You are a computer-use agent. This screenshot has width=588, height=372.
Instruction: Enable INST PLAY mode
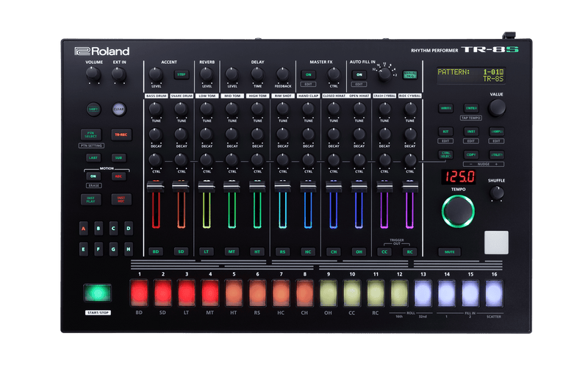point(90,199)
